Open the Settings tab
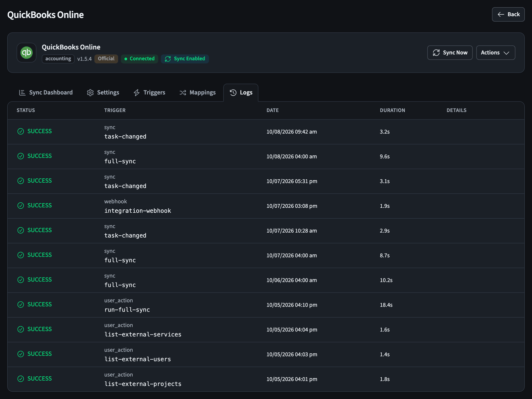 click(x=103, y=93)
